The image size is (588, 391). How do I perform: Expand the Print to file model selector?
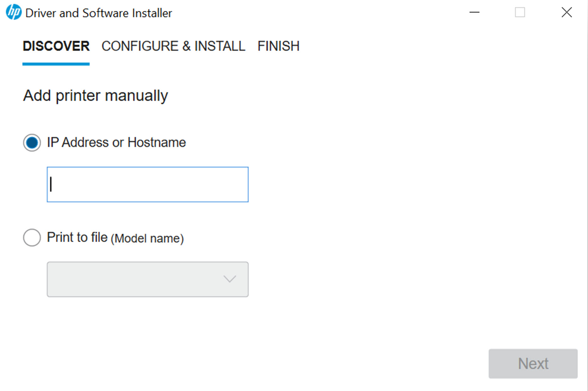[147, 279]
